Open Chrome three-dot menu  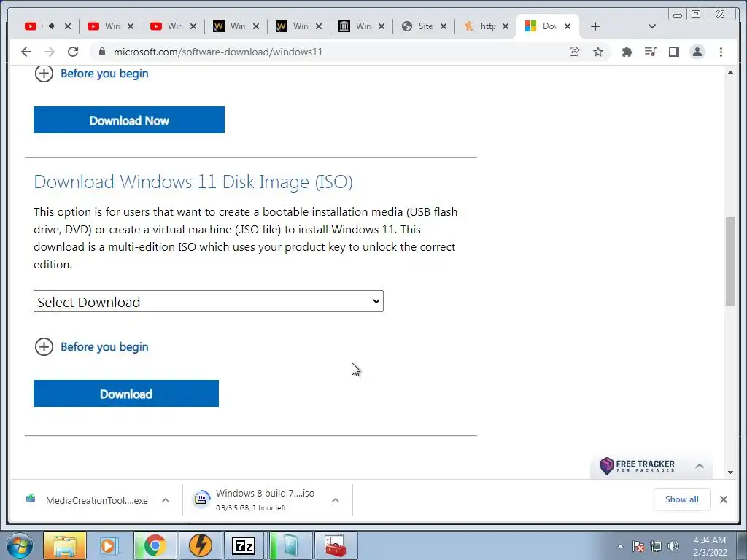pyautogui.click(x=721, y=52)
